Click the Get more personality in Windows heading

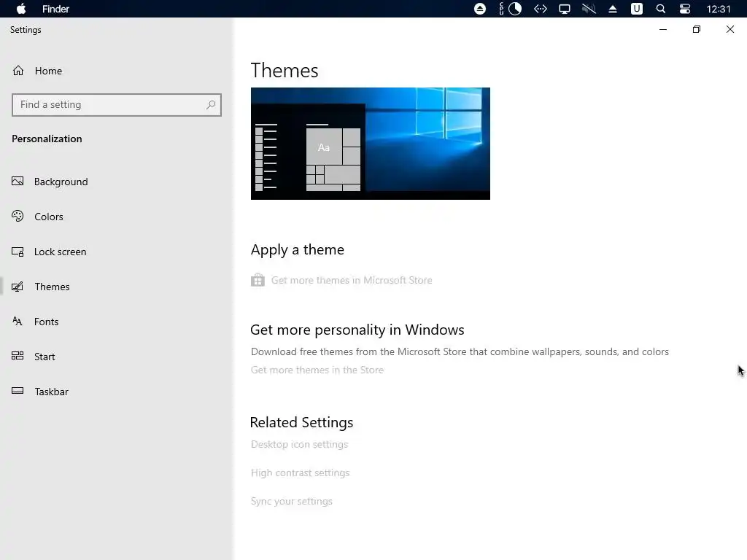click(357, 330)
